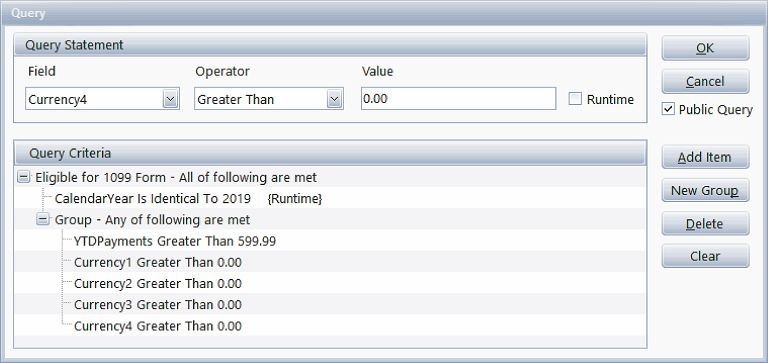Select YTDPayments Greater Than 599.99 criterion
The image size is (768, 363).
pos(175,241)
